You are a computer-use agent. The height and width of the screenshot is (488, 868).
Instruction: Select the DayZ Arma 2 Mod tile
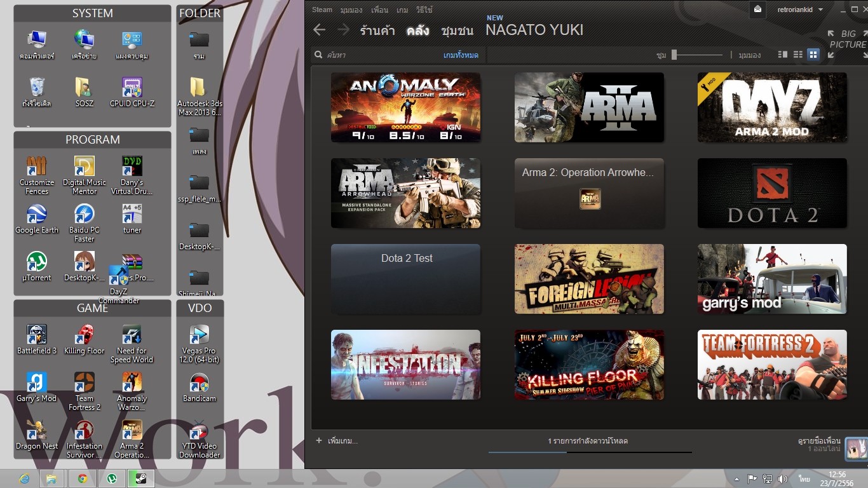pos(772,107)
